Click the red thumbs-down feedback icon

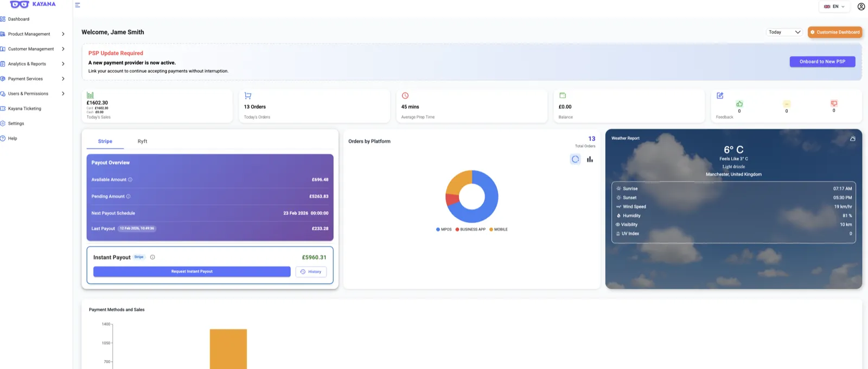(834, 103)
